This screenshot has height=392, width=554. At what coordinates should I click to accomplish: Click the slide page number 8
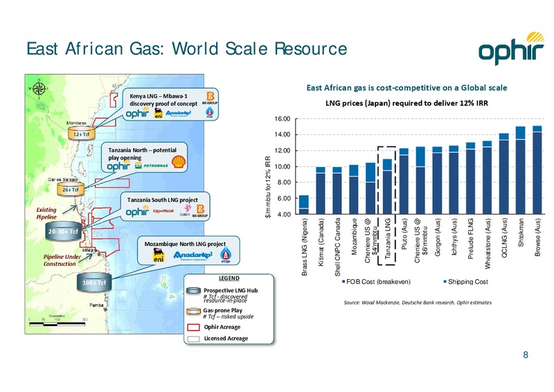pyautogui.click(x=526, y=355)
